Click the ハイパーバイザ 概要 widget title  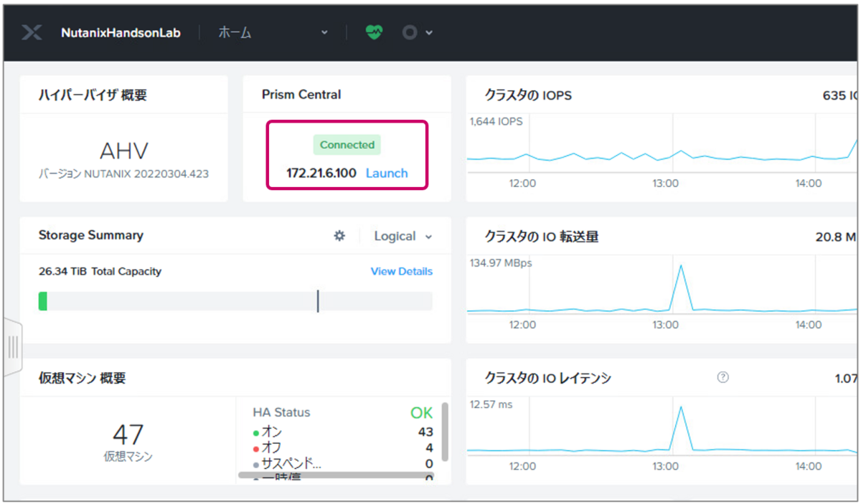pyautogui.click(x=93, y=95)
